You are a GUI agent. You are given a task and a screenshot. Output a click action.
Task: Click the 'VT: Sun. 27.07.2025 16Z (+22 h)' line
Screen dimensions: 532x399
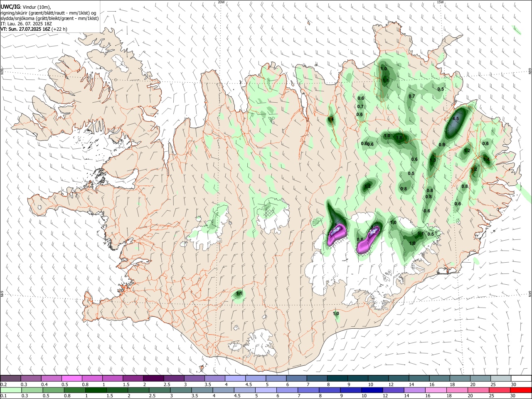(34, 29)
